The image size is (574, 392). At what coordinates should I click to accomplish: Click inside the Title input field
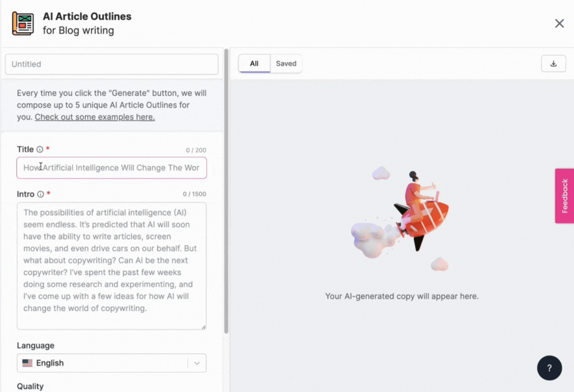coord(112,168)
